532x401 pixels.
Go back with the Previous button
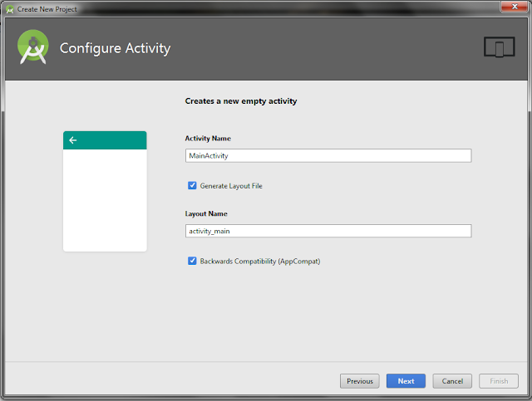pyautogui.click(x=360, y=381)
